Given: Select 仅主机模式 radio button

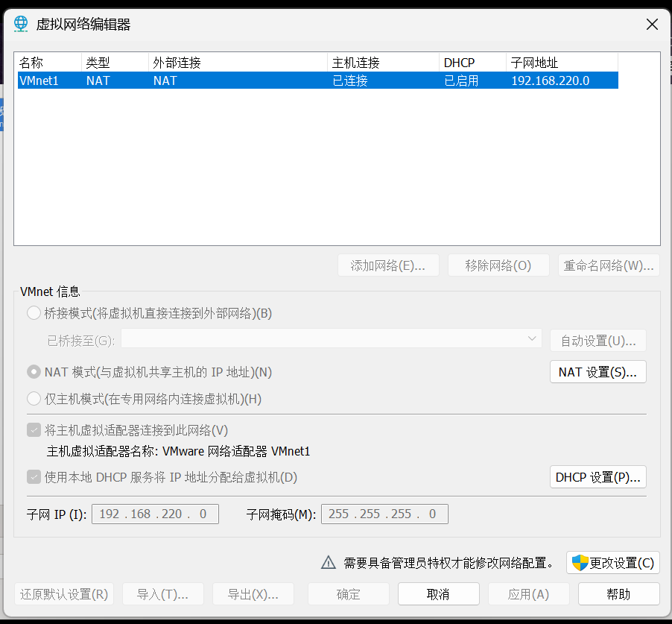Looking at the screenshot, I should pos(34,399).
